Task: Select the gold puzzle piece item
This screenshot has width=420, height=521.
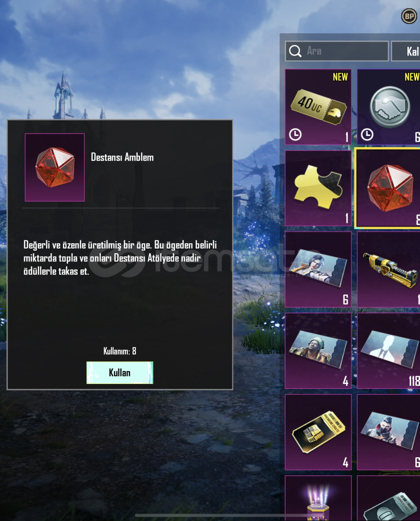Action: (318, 188)
